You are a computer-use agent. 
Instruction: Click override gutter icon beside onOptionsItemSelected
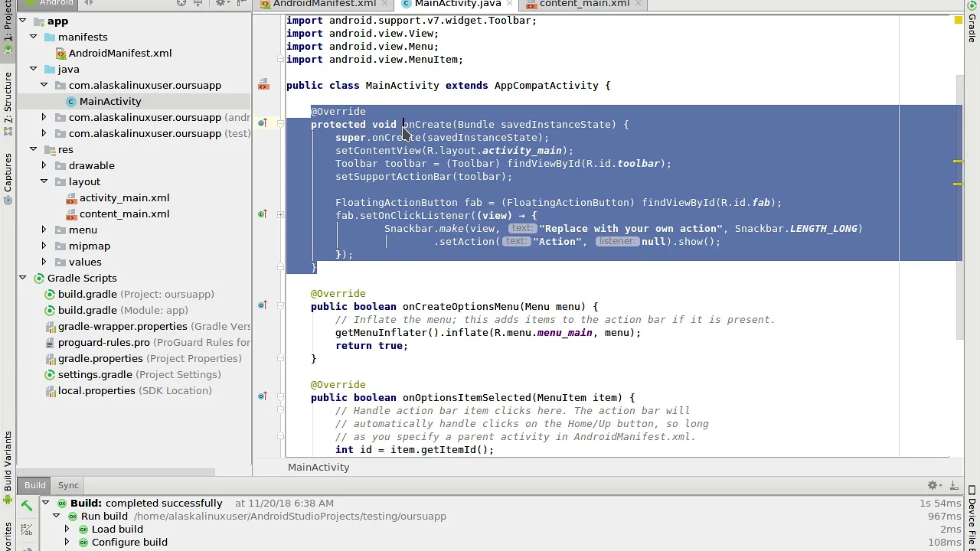pyautogui.click(x=263, y=396)
